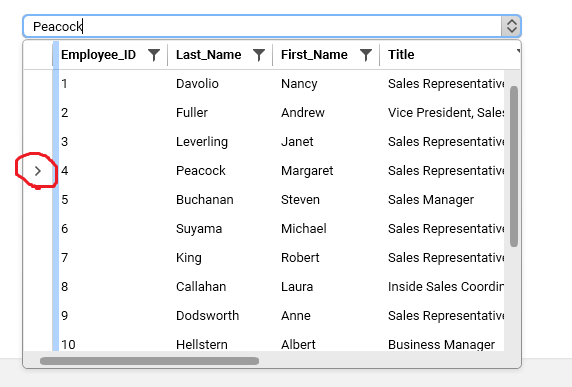Click Employee_ID cell with value 9

[x=65, y=316]
